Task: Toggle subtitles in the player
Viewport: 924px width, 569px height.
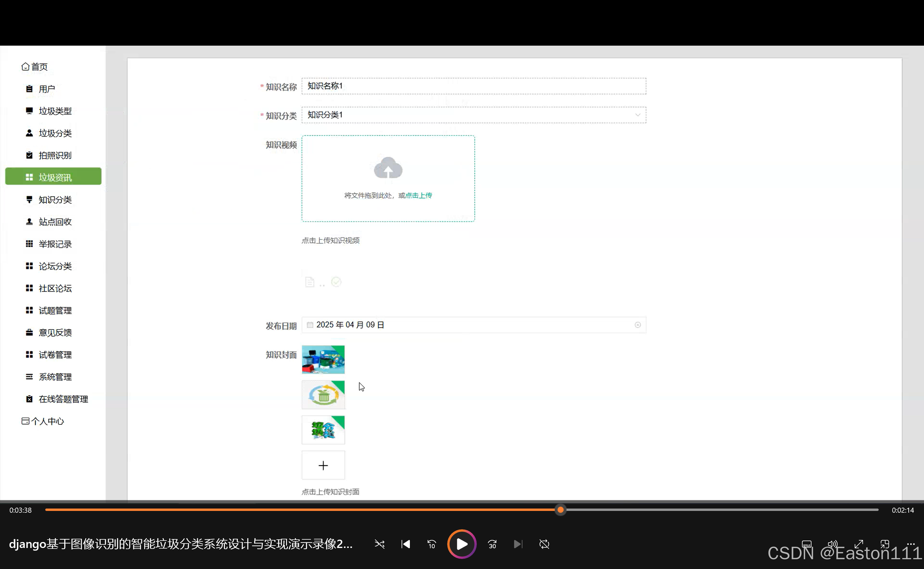Action: tap(807, 544)
